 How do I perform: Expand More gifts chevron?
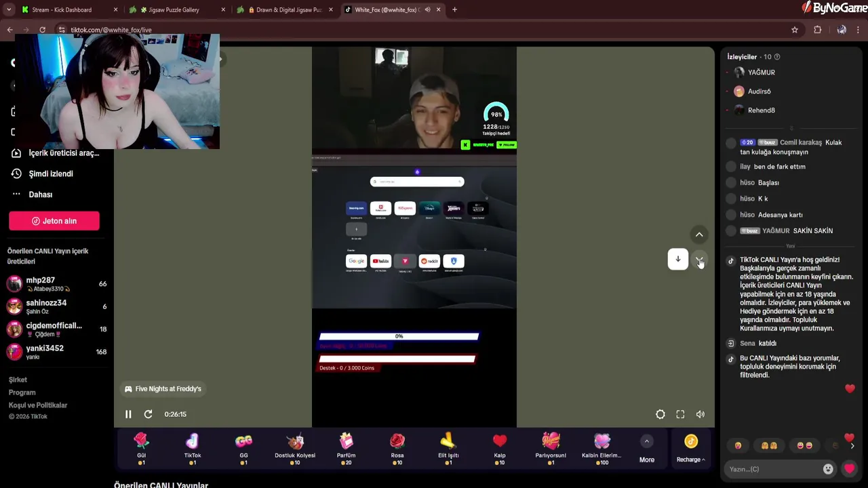647,441
